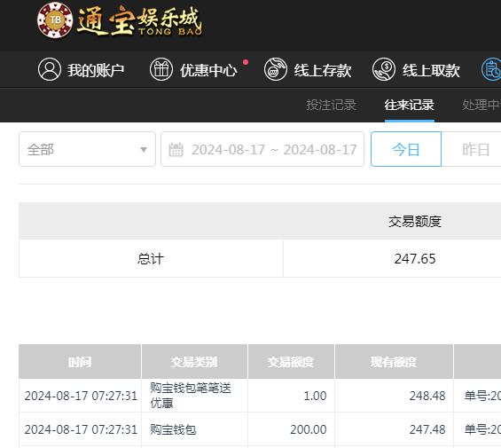This screenshot has height=448, width=501.
Task: Click timestamp in the 200.00 row
Action: pos(81,429)
